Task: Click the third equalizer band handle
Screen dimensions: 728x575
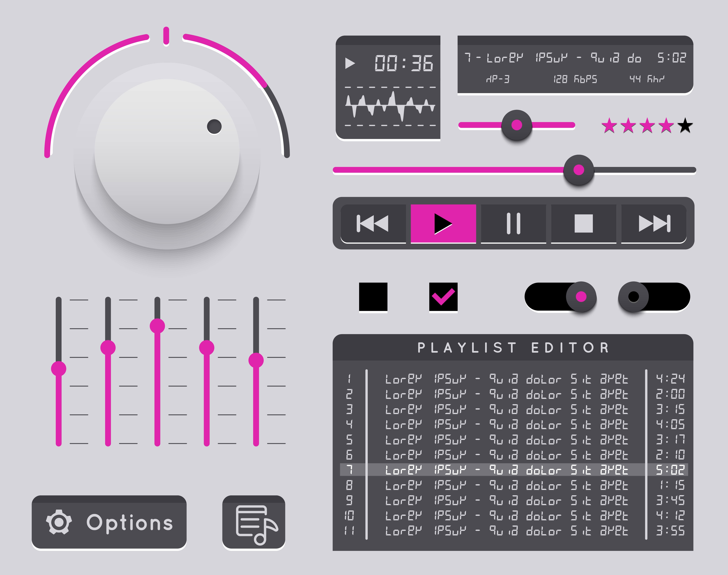Action: pos(157,326)
